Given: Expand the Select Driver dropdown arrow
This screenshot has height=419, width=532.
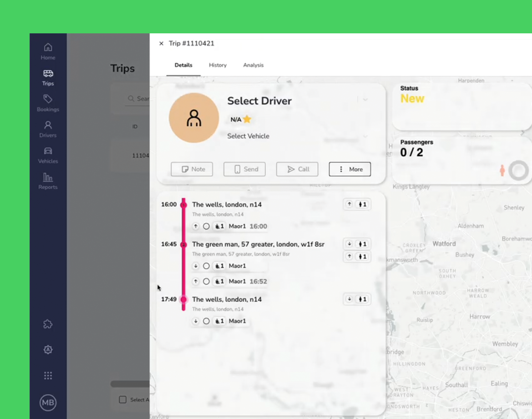Looking at the screenshot, I should click(x=365, y=99).
